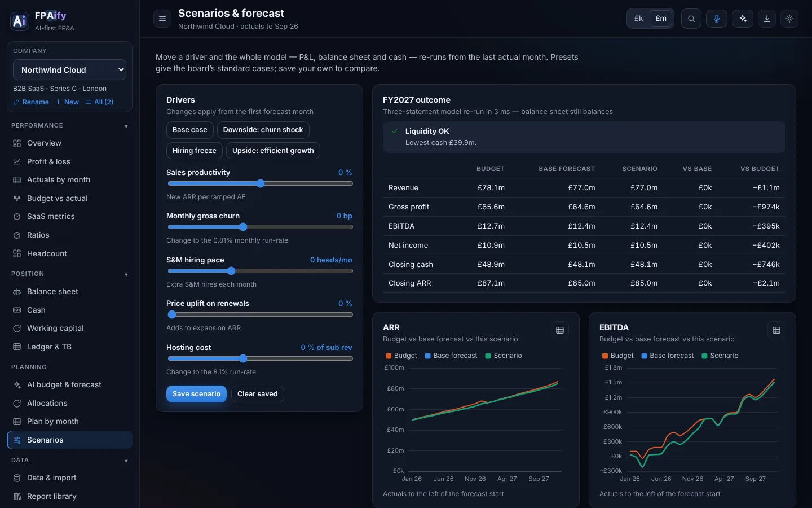The width and height of the screenshot is (812, 508).
Task: Toggle light/dark theme sun icon
Action: point(789,19)
